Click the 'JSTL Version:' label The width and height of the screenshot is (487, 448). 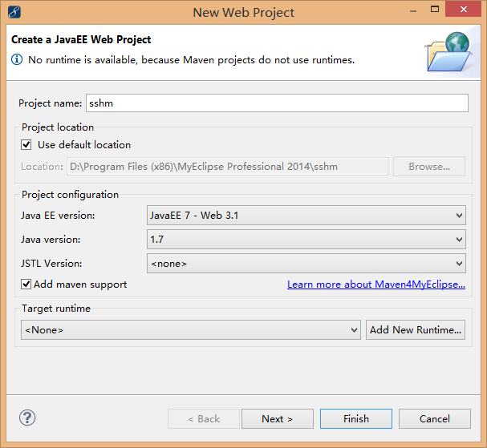coord(51,264)
